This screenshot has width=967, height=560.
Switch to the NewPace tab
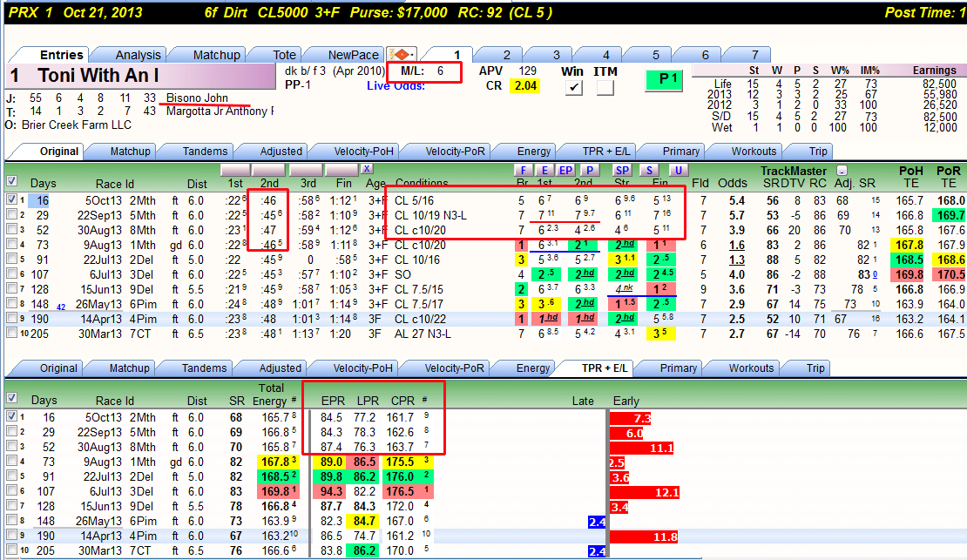353,55
